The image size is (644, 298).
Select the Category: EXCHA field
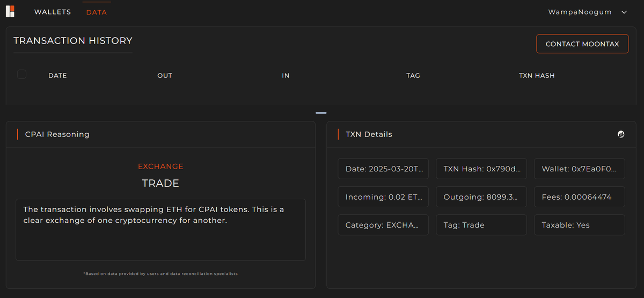tap(384, 225)
